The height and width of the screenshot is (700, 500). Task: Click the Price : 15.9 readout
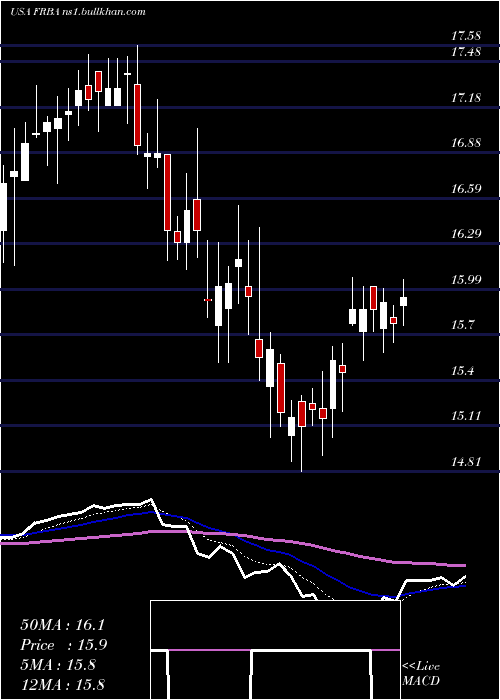click(64, 645)
